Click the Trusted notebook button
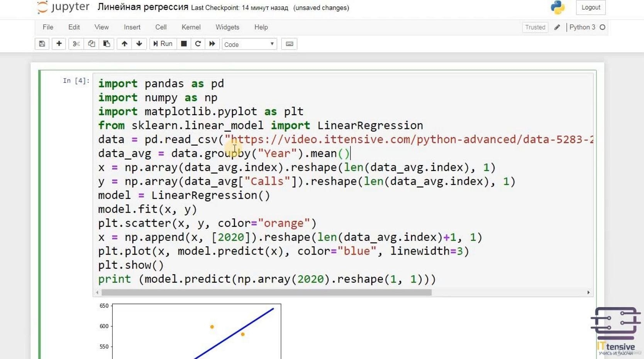Viewport: 644px width, 359px height. (535, 27)
